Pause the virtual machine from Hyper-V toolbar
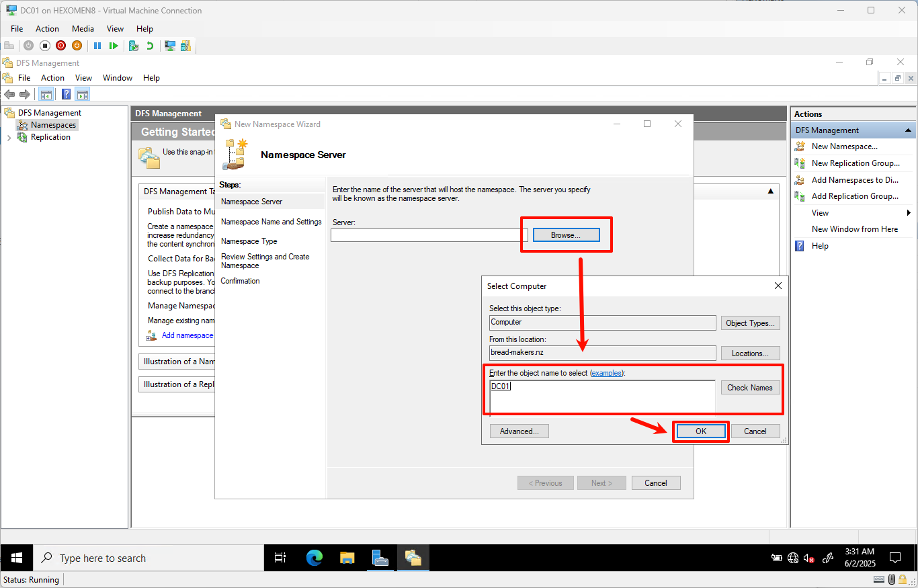This screenshot has height=588, width=918. 97,45
